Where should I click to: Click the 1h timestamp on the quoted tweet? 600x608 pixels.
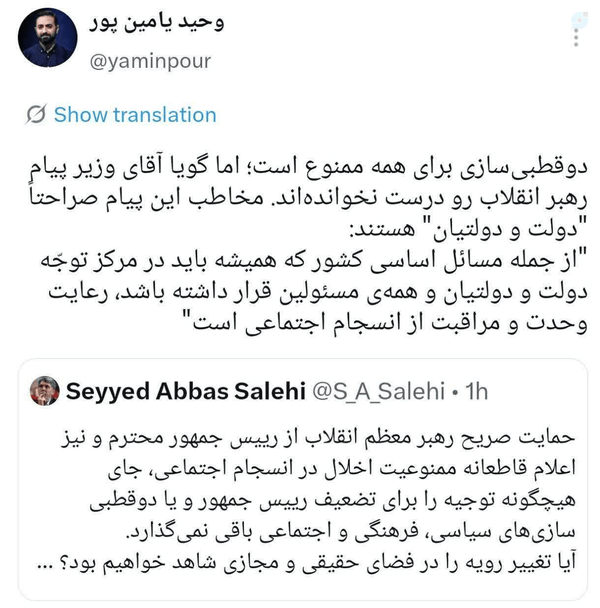[x=476, y=391]
